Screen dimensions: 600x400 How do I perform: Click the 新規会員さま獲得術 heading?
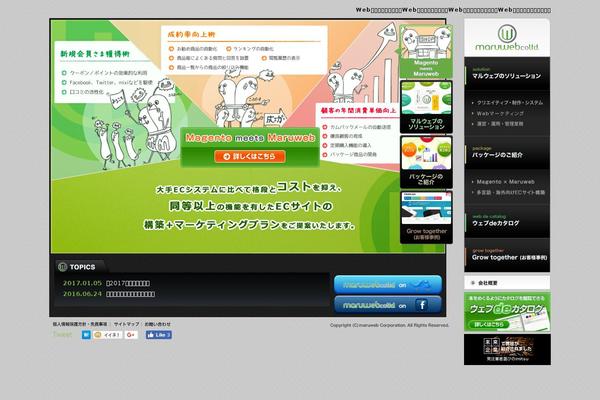(95, 54)
